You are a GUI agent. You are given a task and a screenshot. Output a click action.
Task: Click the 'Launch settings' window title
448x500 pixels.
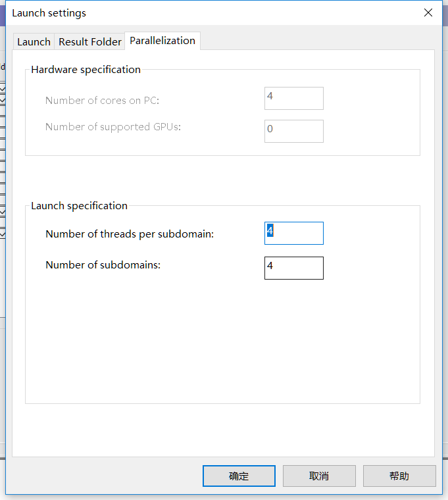(49, 13)
